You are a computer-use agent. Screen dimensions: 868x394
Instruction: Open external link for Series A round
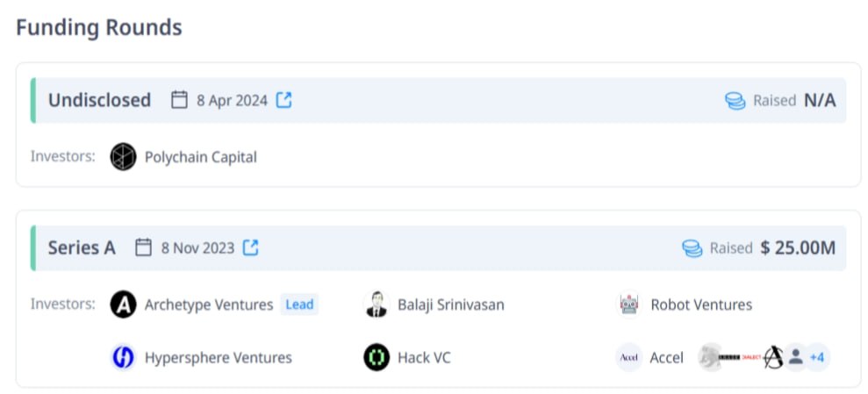click(x=251, y=247)
